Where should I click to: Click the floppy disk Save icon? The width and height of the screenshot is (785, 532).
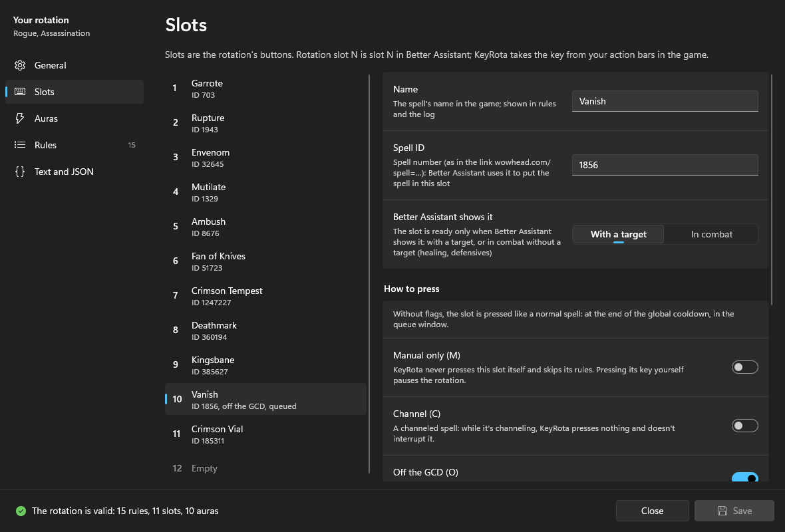point(722,511)
